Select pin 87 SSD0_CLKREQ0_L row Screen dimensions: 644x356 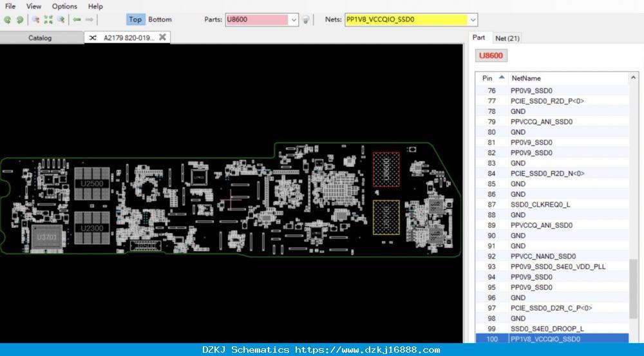(x=552, y=205)
